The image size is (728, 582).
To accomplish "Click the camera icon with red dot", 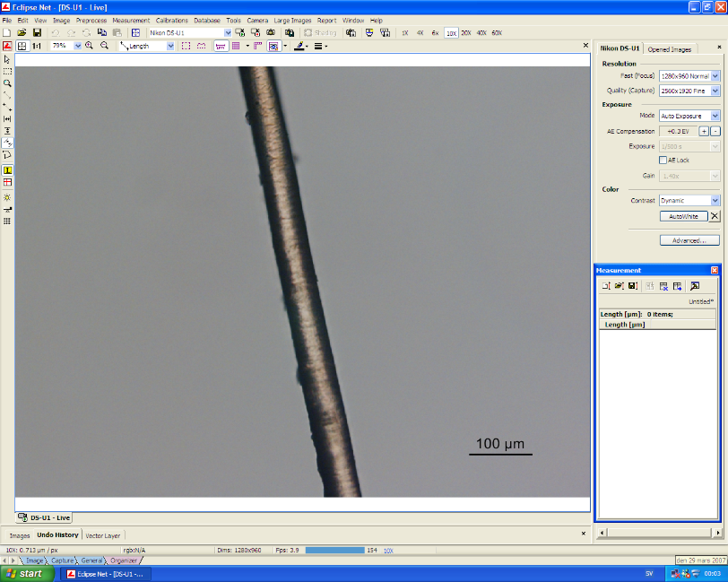I will click(x=256, y=32).
